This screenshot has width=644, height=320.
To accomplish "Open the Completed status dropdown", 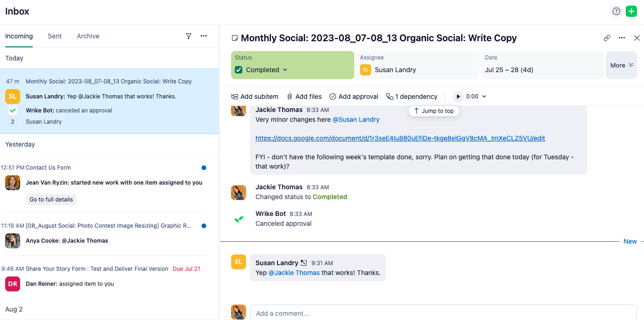I will (x=285, y=70).
